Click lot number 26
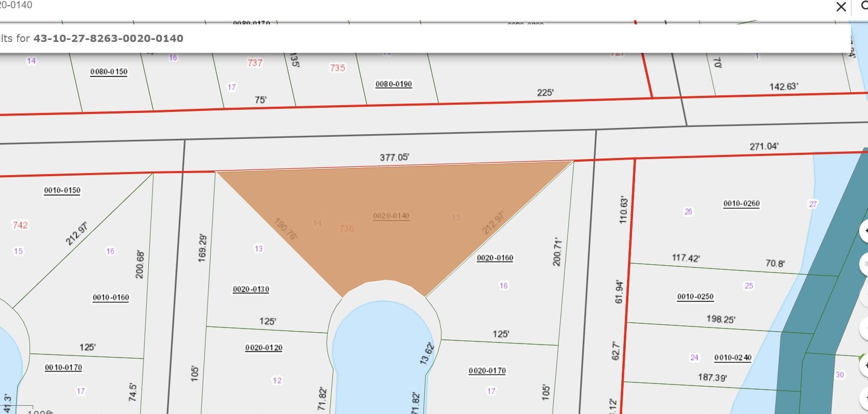Image resolution: width=868 pixels, height=414 pixels. tap(689, 211)
